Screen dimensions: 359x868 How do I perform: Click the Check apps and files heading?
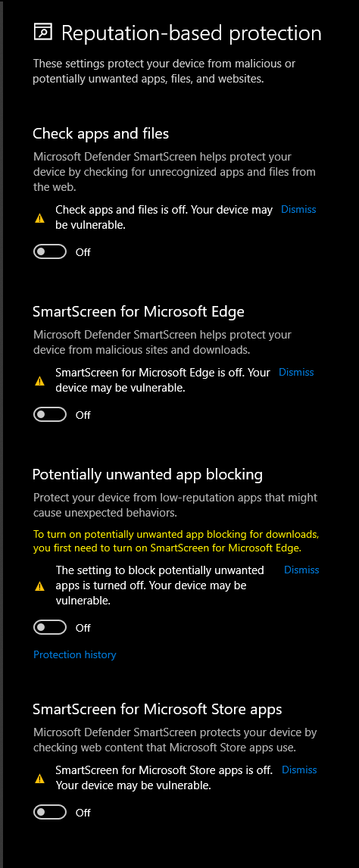pyautogui.click(x=101, y=133)
